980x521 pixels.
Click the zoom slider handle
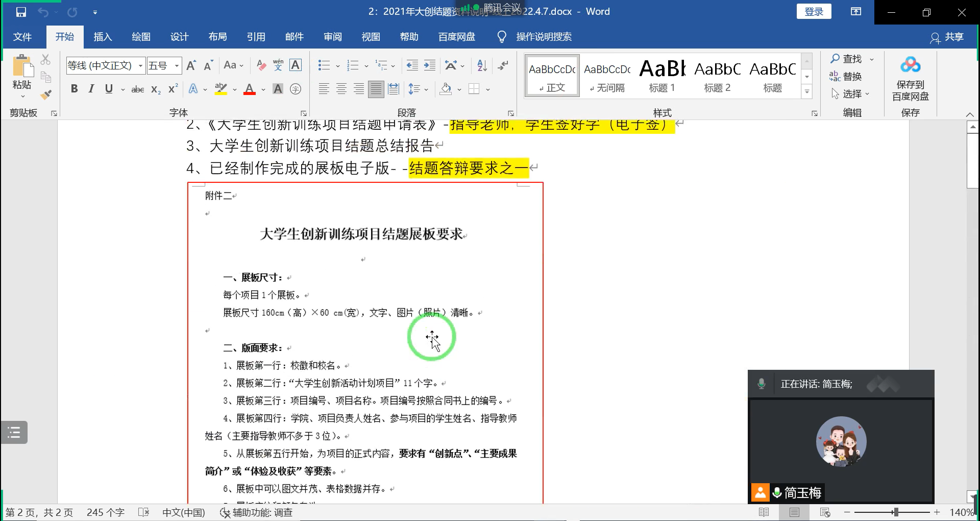point(895,512)
